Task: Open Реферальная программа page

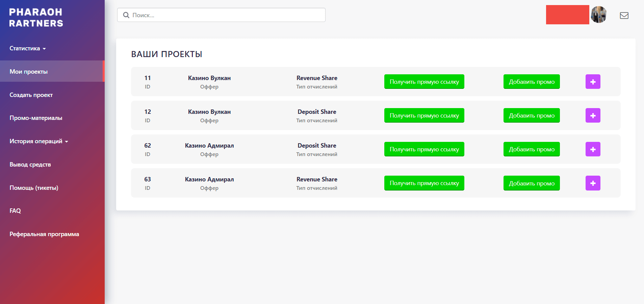Action: (x=44, y=234)
